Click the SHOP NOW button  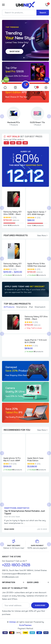click(14, 52)
